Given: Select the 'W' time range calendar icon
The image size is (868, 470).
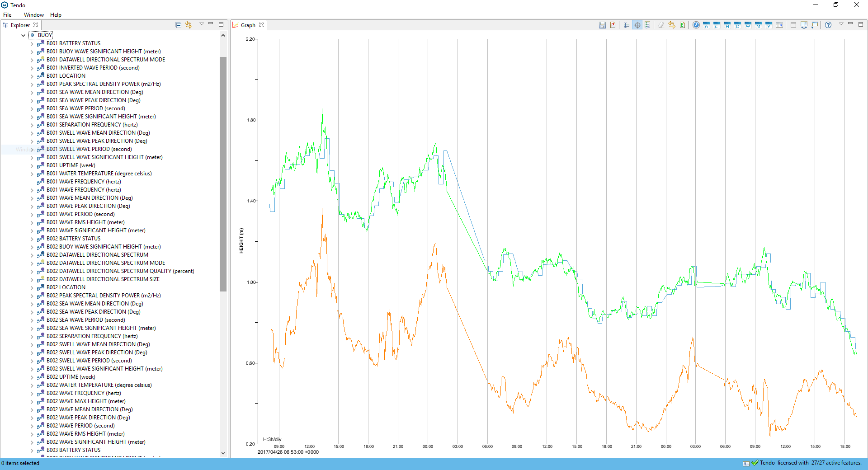Looking at the screenshot, I should pos(748,25).
